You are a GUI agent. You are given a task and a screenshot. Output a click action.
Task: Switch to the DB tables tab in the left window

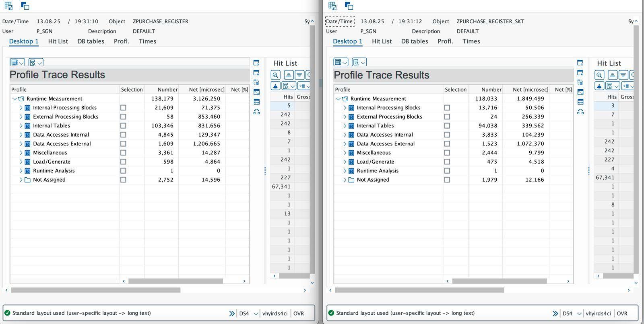(91, 41)
